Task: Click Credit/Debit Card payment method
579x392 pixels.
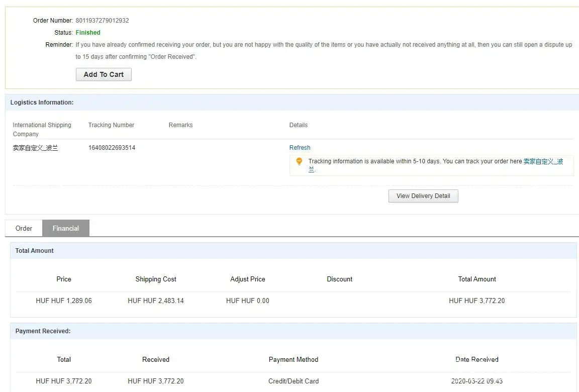Action: [x=294, y=381]
